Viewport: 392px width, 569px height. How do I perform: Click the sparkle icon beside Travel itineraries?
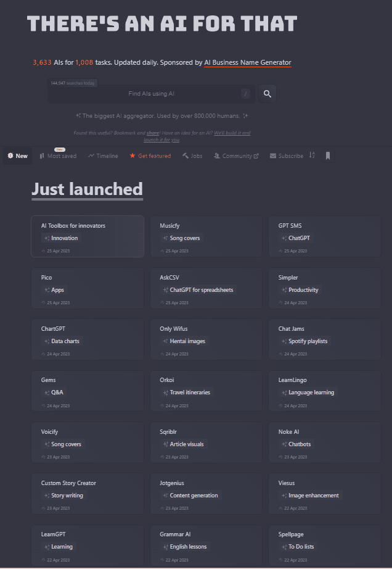tap(165, 392)
